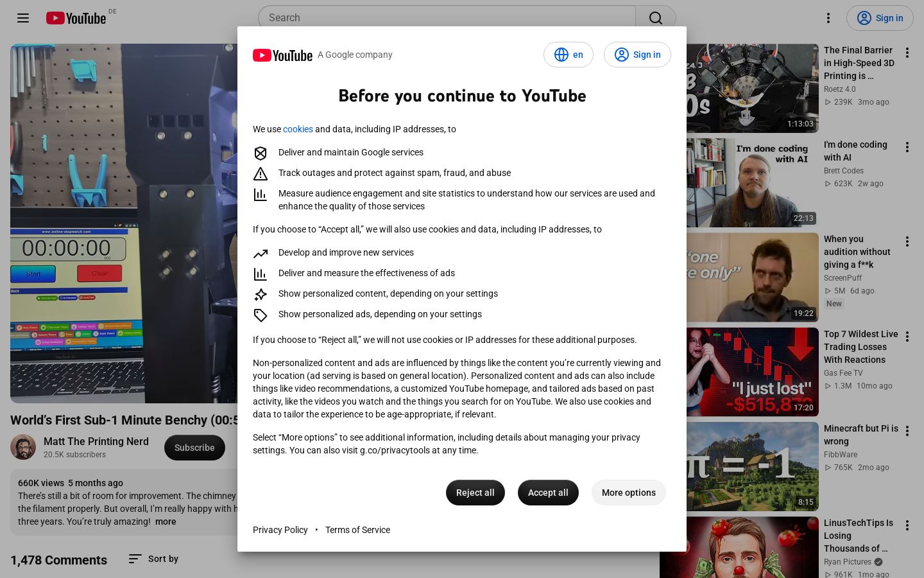Open the header settings kebab menu

point(828,18)
